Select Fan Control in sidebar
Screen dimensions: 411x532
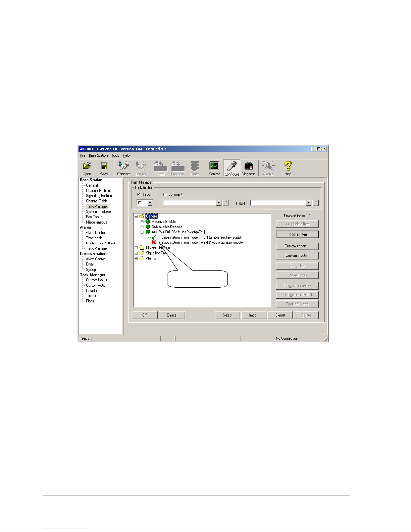[x=95, y=217]
